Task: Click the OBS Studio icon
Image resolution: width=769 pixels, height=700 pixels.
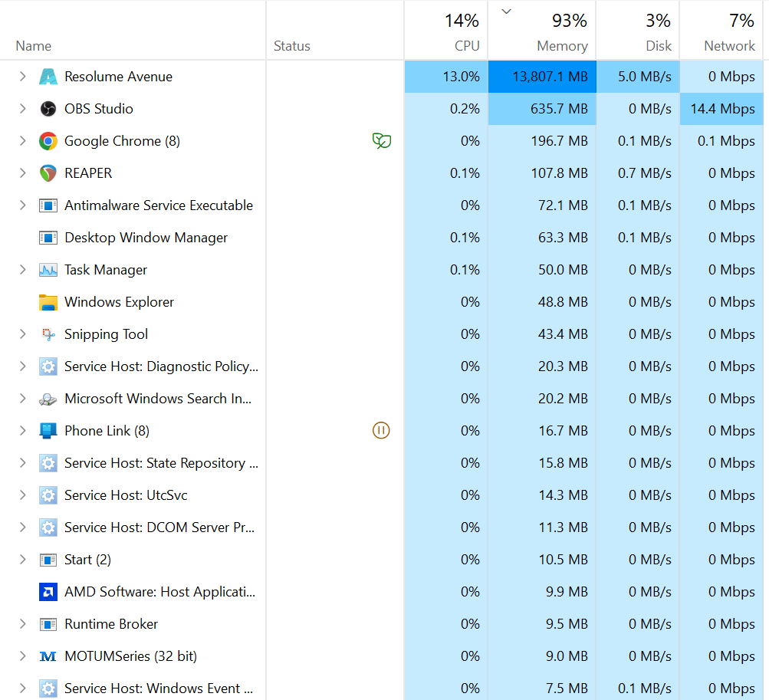Action: coord(48,109)
